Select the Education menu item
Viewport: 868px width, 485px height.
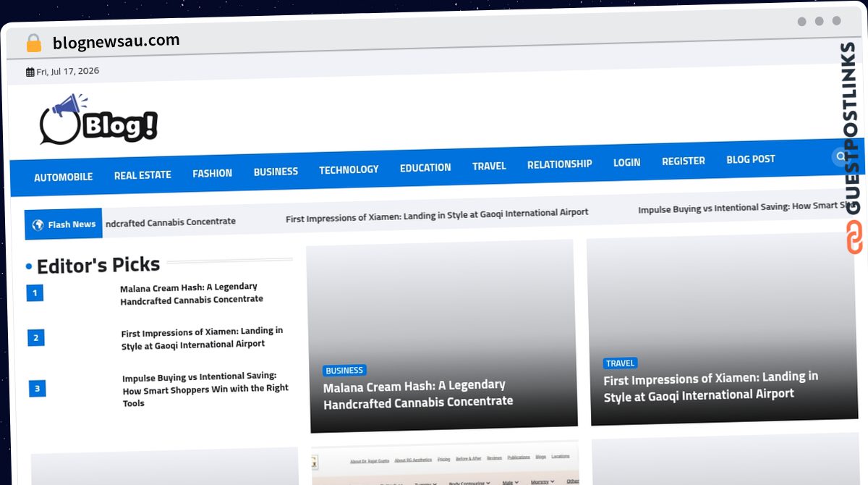[425, 167]
